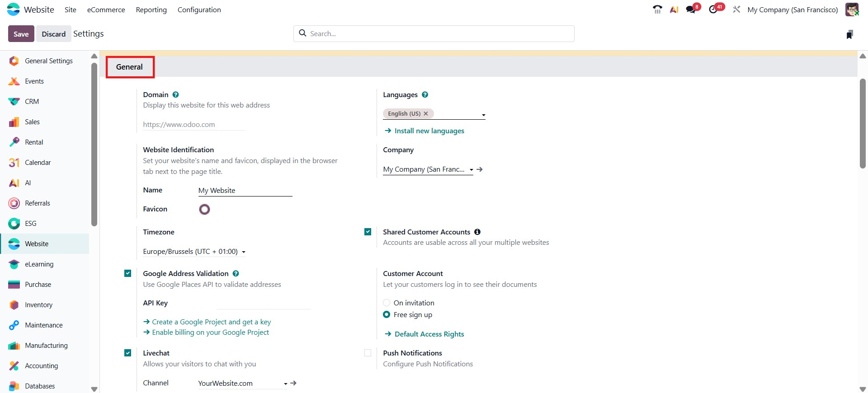
Task: Click the bookmark icon near search bar
Action: click(850, 34)
